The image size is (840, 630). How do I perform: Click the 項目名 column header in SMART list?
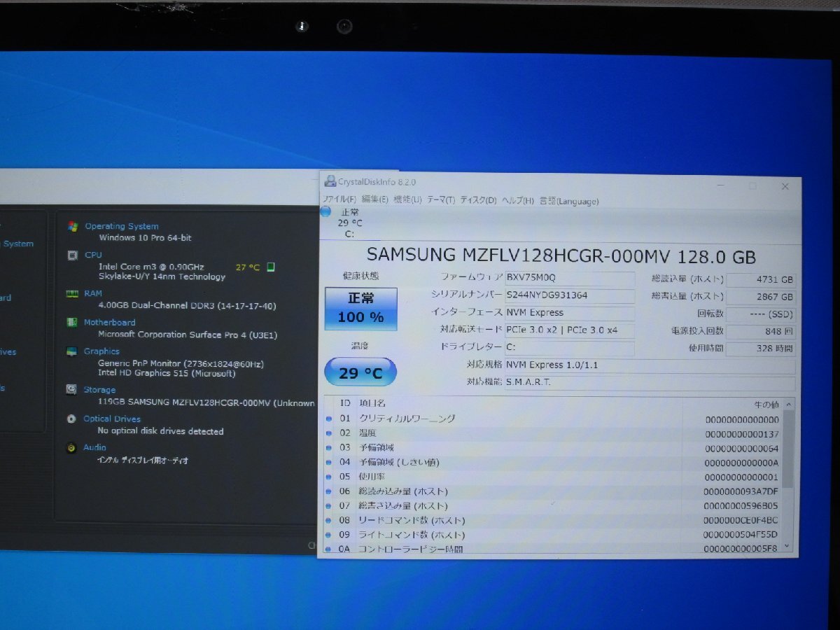(x=372, y=403)
